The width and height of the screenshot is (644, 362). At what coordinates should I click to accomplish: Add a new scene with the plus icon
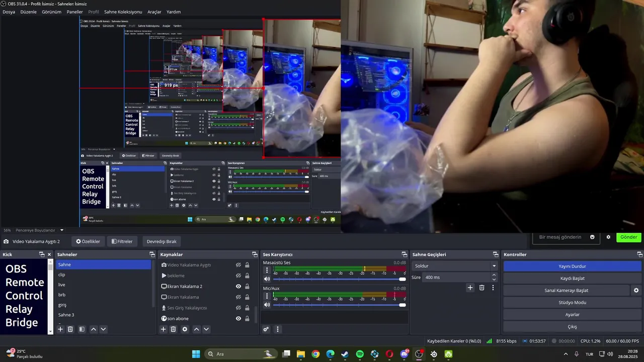pyautogui.click(x=60, y=329)
